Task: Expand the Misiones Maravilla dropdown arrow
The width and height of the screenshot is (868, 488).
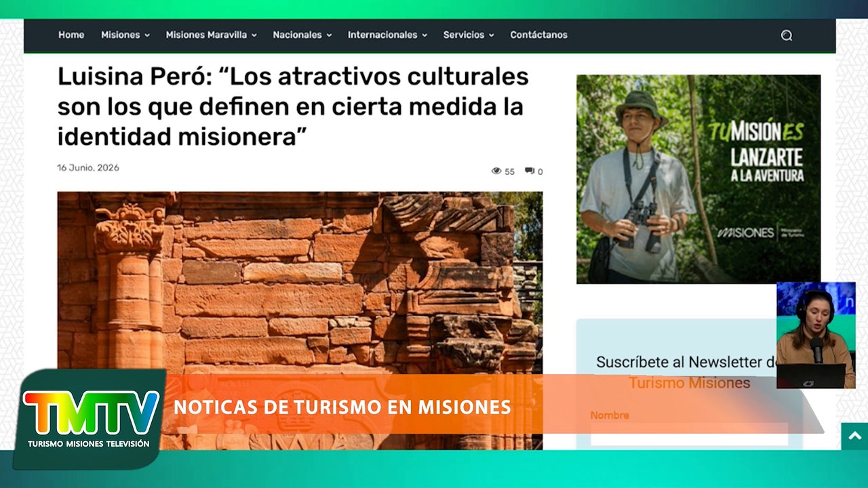Action: click(254, 35)
